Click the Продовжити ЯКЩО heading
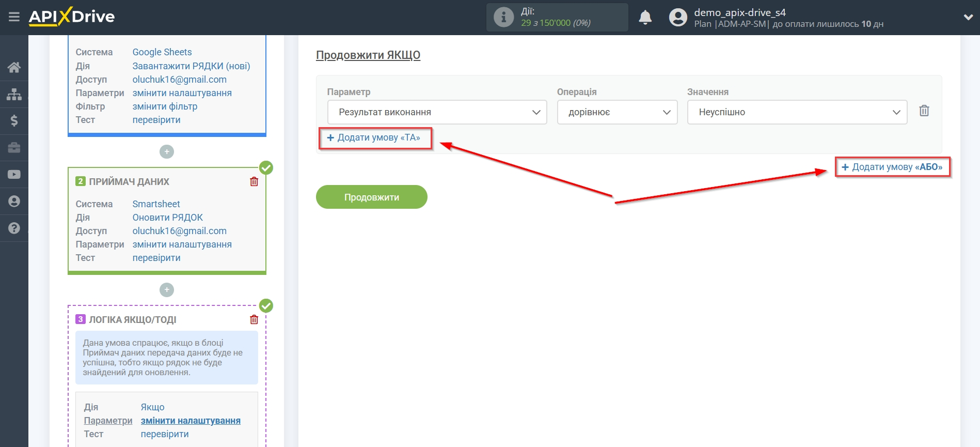The width and height of the screenshot is (980, 447). (368, 55)
